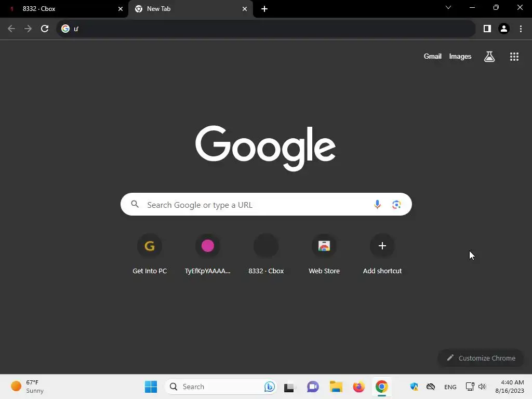Open the 67°F Sunny weather widget
The width and height of the screenshot is (532, 399).
pos(28,387)
